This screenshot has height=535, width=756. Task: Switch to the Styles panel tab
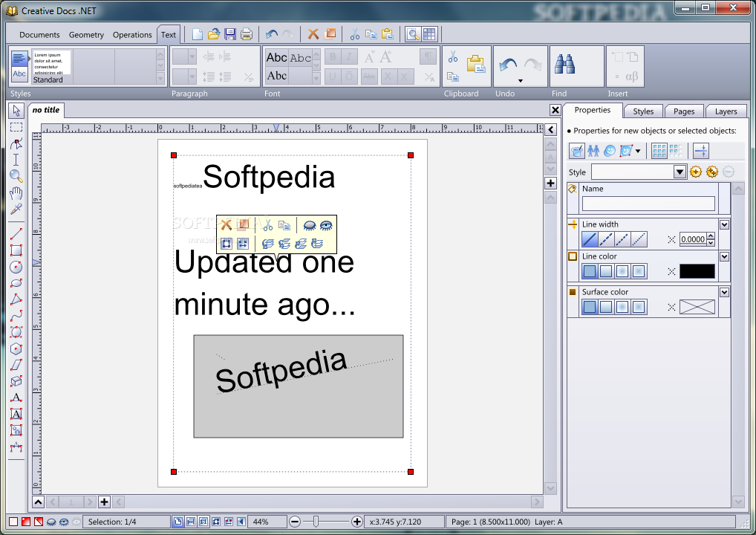[x=643, y=111]
